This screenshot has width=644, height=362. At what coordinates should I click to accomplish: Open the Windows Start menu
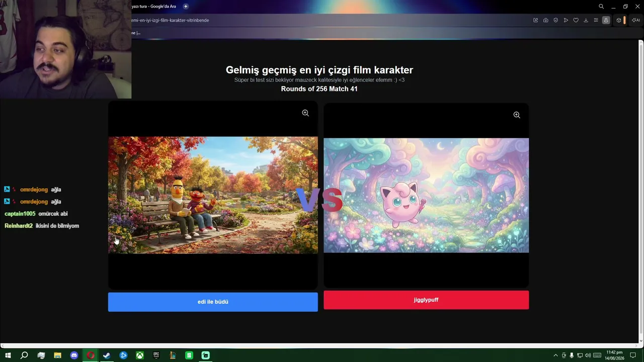(x=8, y=355)
